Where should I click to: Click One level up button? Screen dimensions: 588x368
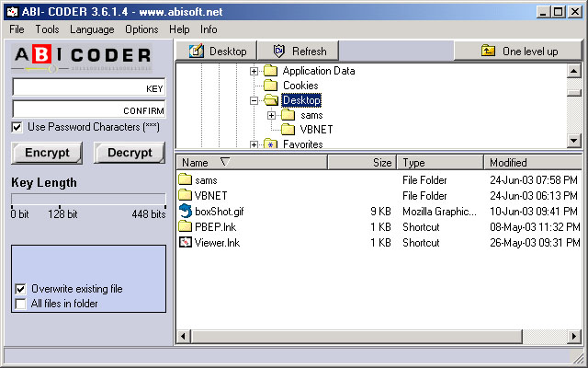click(x=518, y=51)
